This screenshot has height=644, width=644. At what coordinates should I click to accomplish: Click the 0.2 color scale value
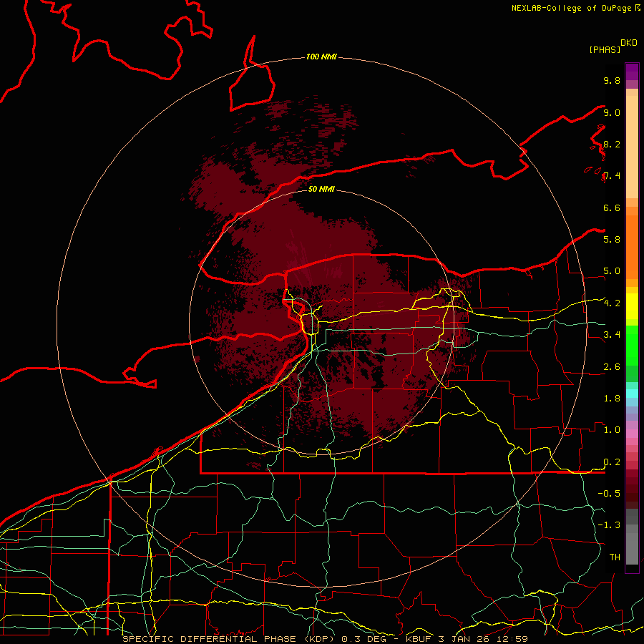(x=612, y=462)
